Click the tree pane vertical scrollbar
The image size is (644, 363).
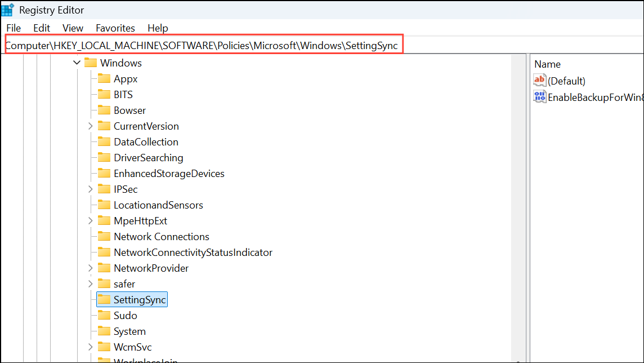pyautogui.click(x=518, y=208)
